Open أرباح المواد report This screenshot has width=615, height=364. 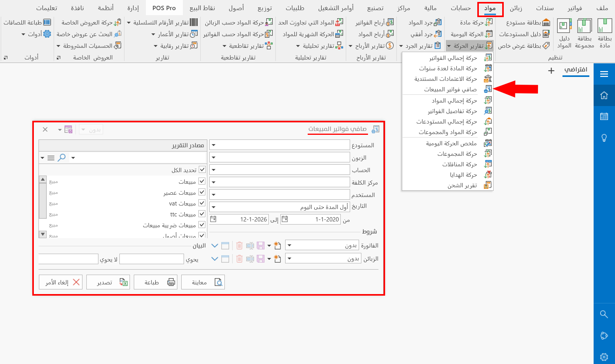(376, 34)
